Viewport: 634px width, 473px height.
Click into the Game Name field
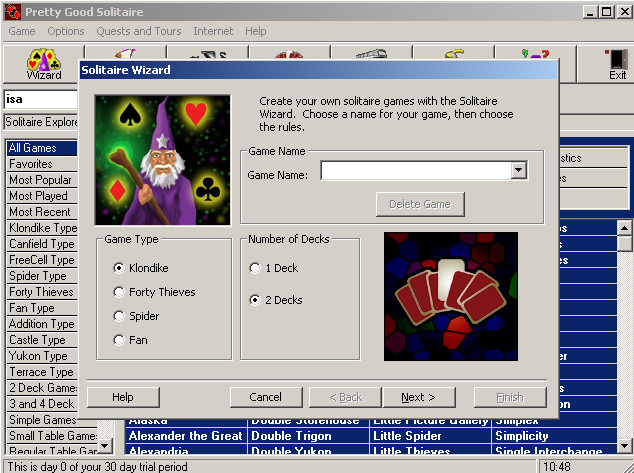(x=416, y=170)
